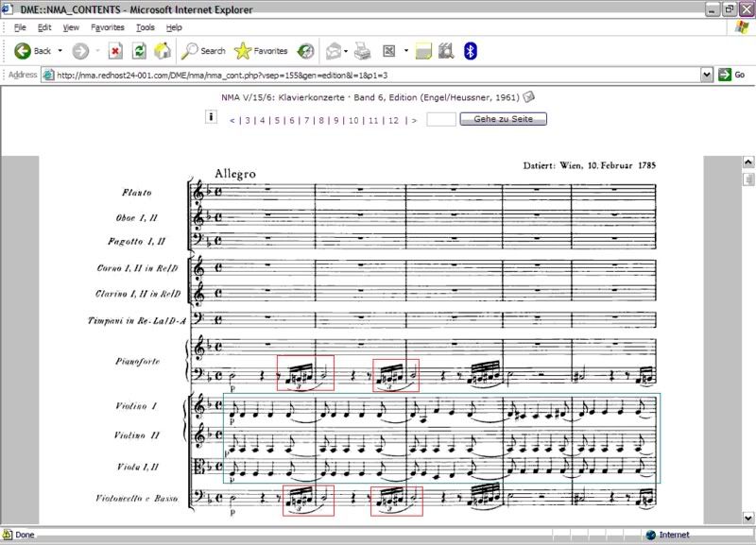Screen dimensions: 756x545
Task: Click the address bar URL field
Action: [377, 76]
